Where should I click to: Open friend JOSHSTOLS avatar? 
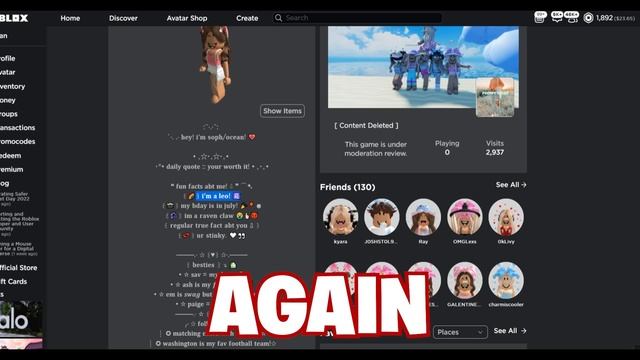(x=382, y=217)
